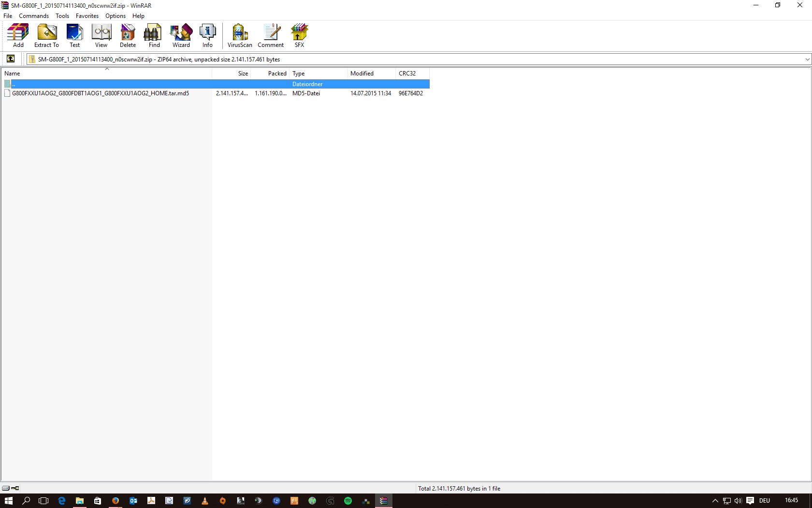Click the packed size 1.161.190.0... cell

(271, 93)
